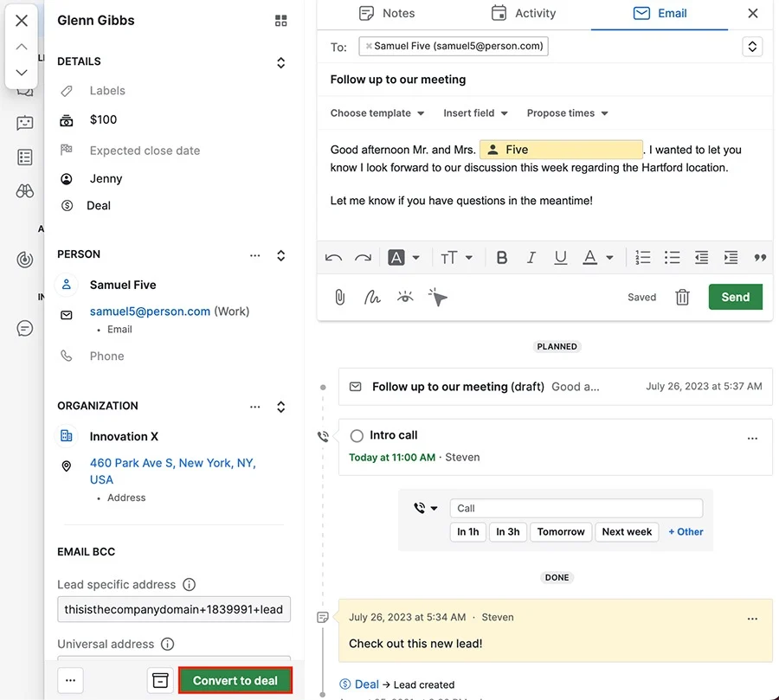Open the 460 Park Ave S address link
779x700 pixels.
tap(173, 471)
